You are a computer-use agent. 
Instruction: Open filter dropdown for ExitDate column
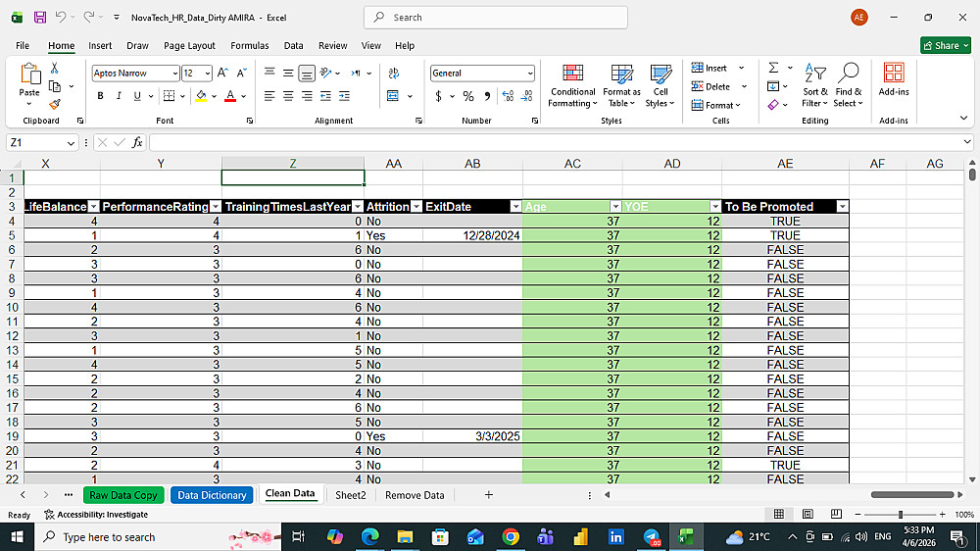(x=515, y=207)
